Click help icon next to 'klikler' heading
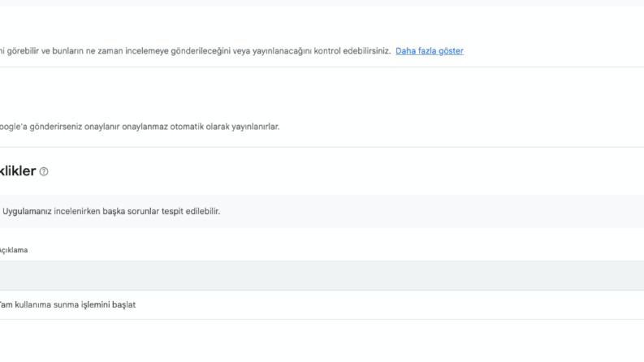The height and width of the screenshot is (362, 644). [x=44, y=171]
